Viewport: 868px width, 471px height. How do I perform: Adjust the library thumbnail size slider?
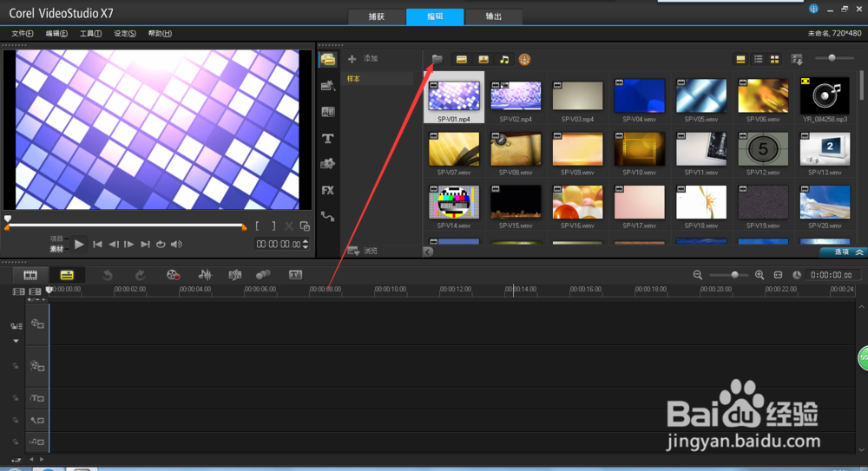(834, 58)
